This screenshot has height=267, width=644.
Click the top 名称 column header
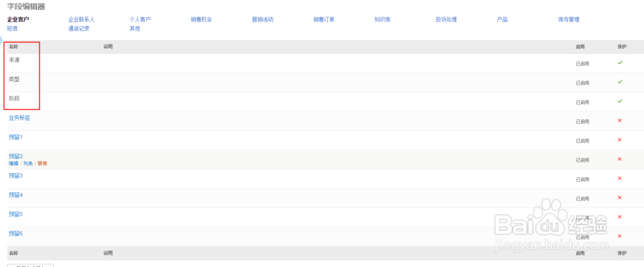[x=13, y=47]
